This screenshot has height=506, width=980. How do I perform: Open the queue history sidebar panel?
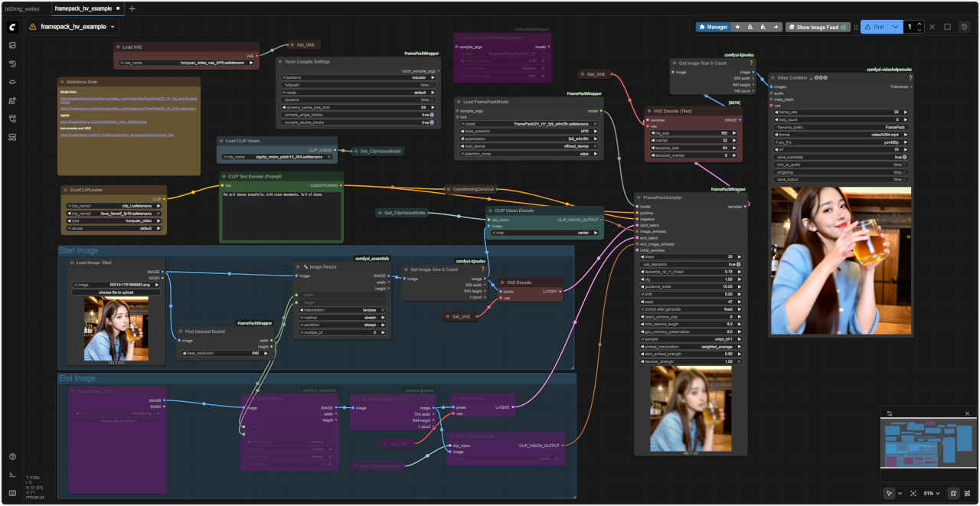point(12,64)
